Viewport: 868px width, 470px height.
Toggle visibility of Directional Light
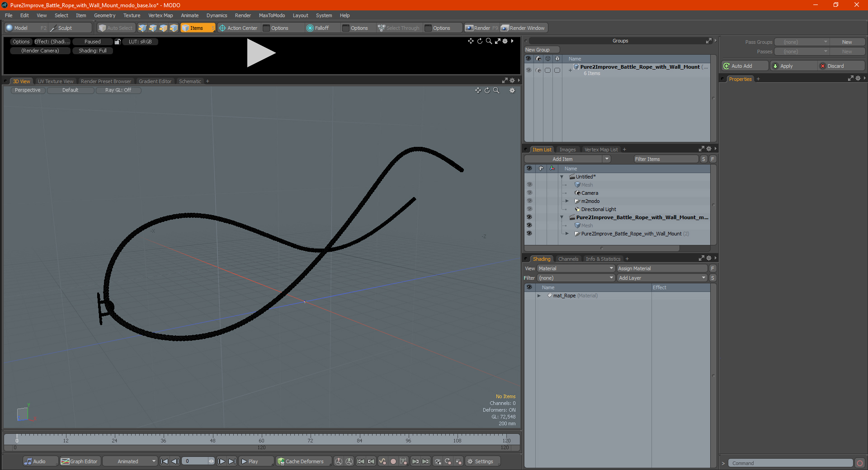pos(529,209)
